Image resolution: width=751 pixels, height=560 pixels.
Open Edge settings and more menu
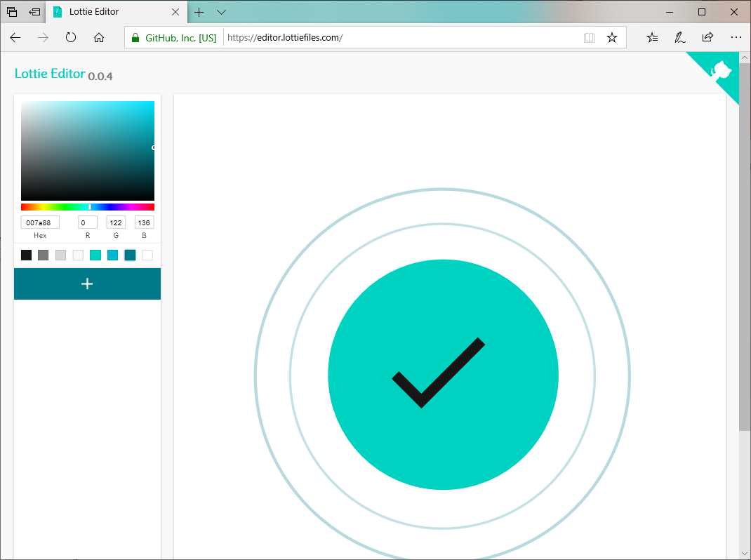(736, 38)
